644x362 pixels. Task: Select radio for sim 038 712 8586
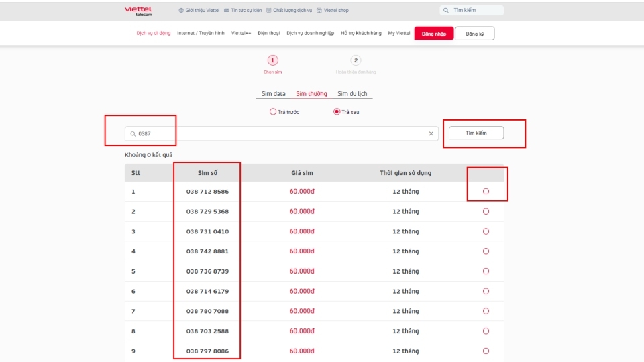(x=486, y=191)
